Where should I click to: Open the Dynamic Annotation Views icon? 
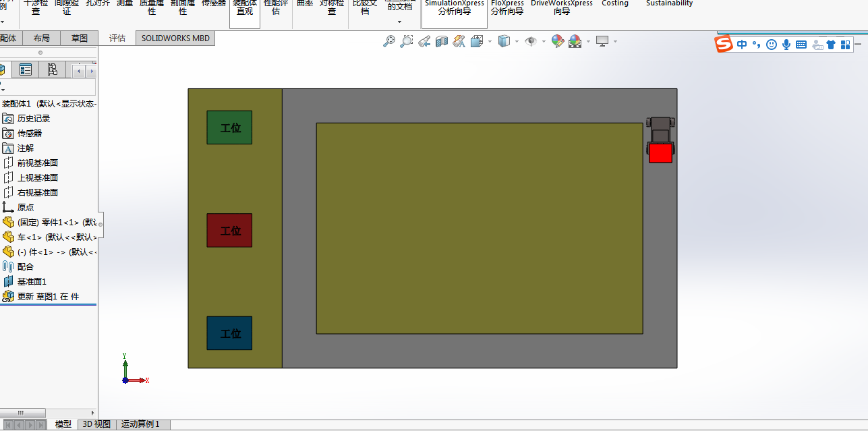point(459,41)
